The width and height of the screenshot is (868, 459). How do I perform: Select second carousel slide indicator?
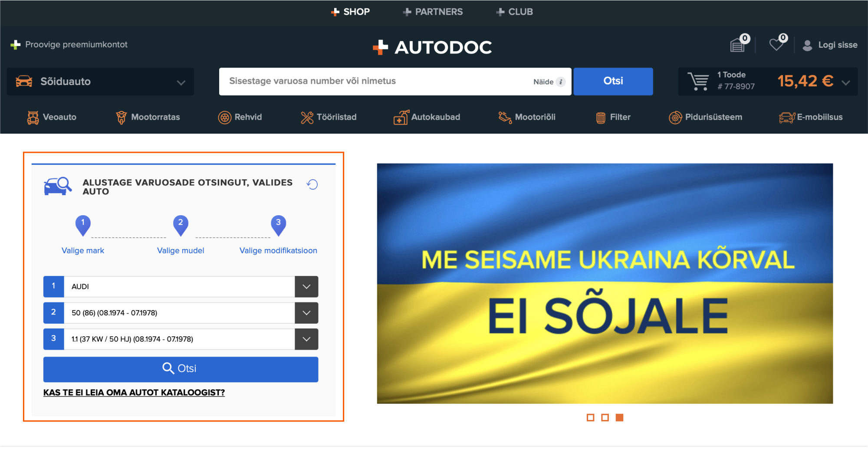tap(605, 417)
